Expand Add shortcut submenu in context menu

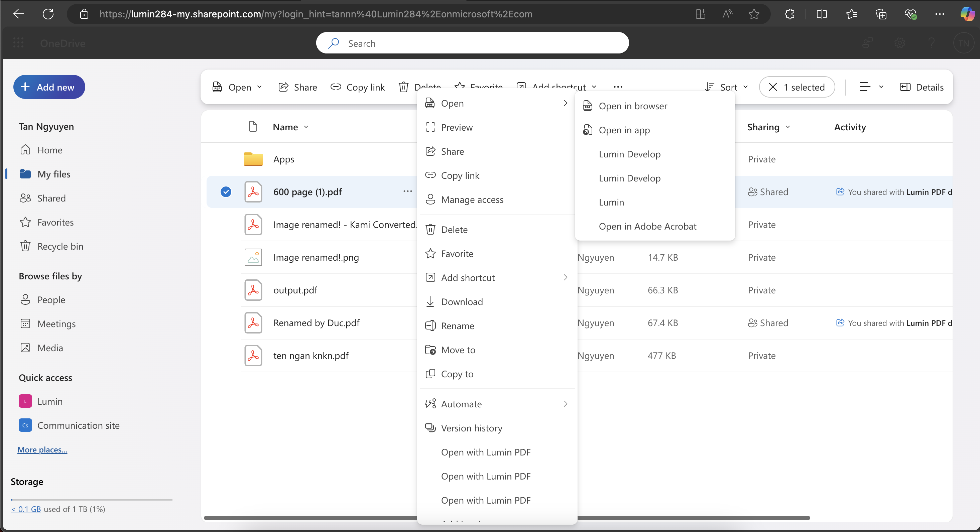coord(497,278)
